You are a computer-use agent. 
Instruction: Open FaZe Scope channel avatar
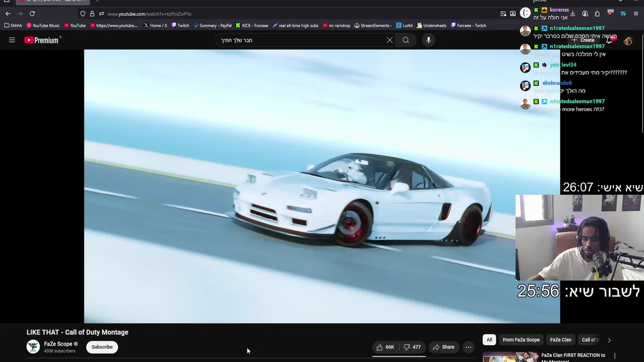(x=33, y=347)
